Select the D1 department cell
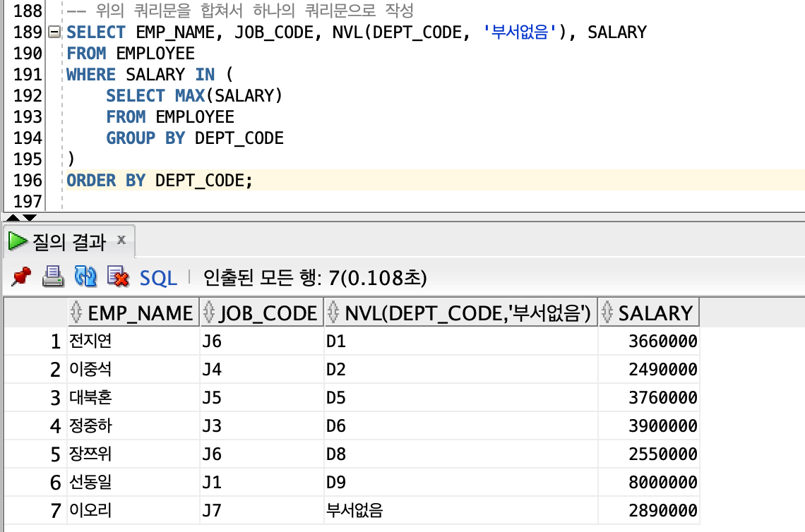 pyautogui.click(x=461, y=341)
